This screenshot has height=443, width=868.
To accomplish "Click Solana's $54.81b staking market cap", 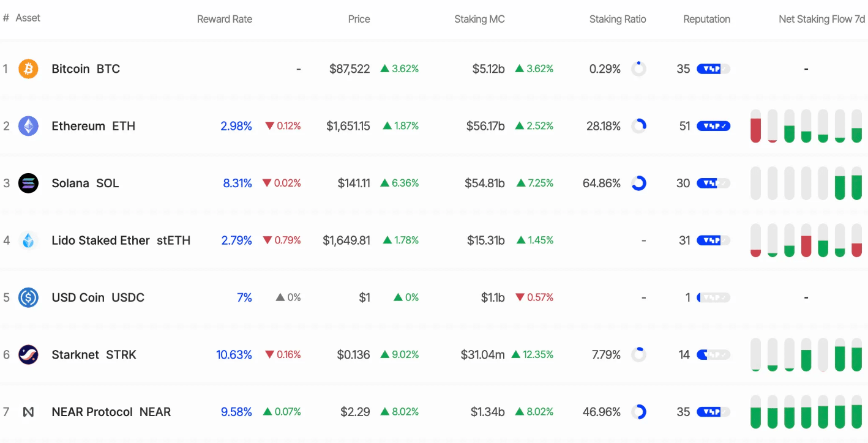I will [485, 183].
